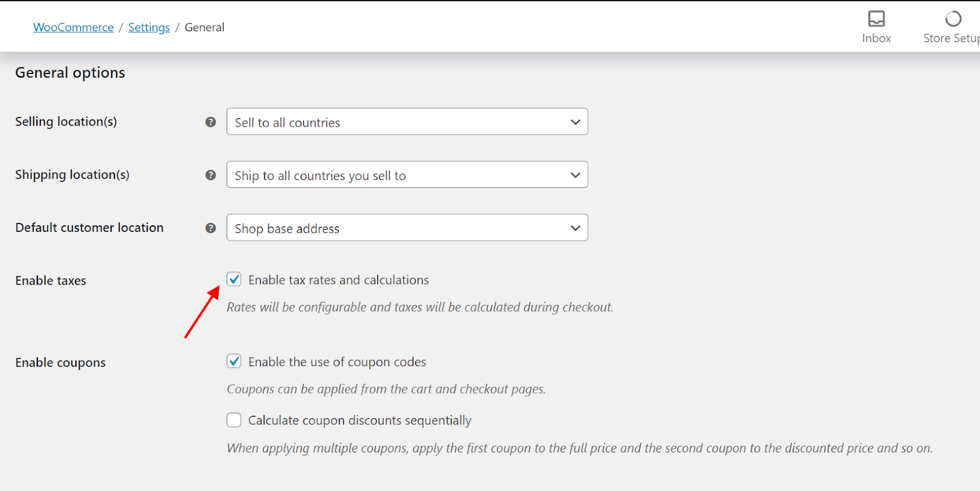Click the 'Enable tax rates and calculations' label
The image size is (980, 491).
(x=339, y=280)
